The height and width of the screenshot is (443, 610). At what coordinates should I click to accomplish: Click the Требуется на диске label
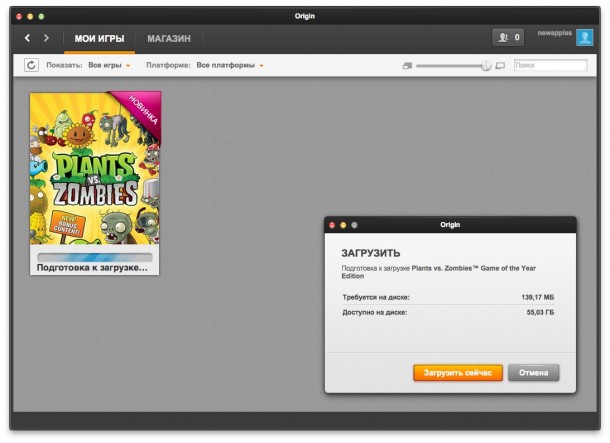pos(376,297)
